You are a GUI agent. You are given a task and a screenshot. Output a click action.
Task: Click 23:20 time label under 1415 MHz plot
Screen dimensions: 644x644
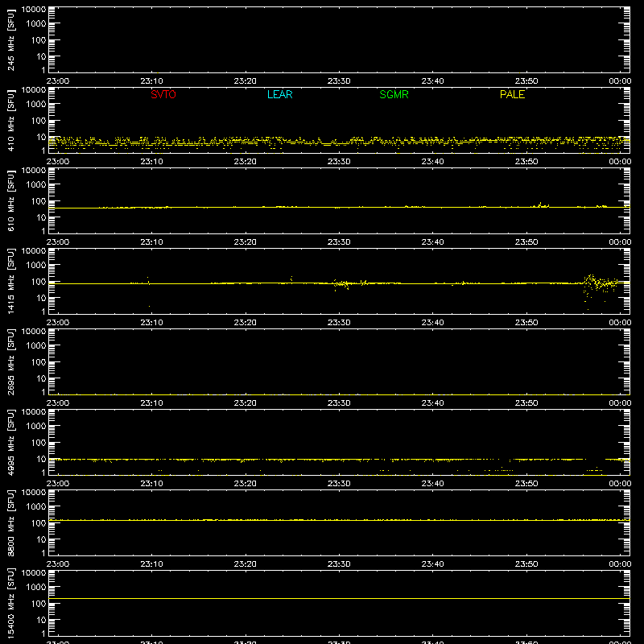tap(246, 323)
